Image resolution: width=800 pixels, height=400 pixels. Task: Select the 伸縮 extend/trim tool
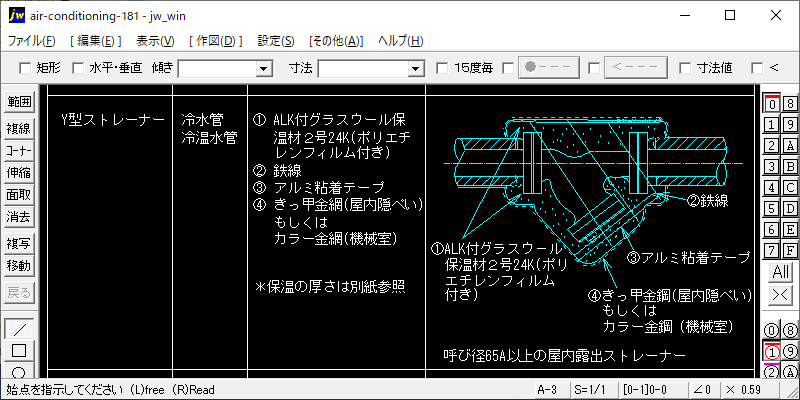pyautogui.click(x=19, y=172)
